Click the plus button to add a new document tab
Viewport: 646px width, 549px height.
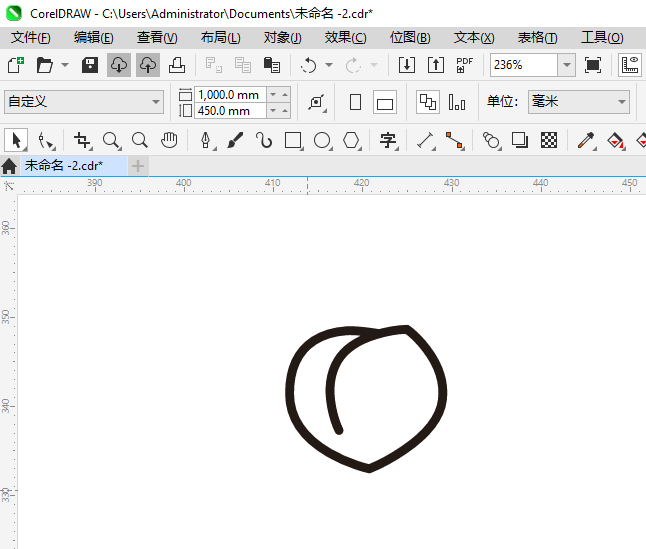138,166
